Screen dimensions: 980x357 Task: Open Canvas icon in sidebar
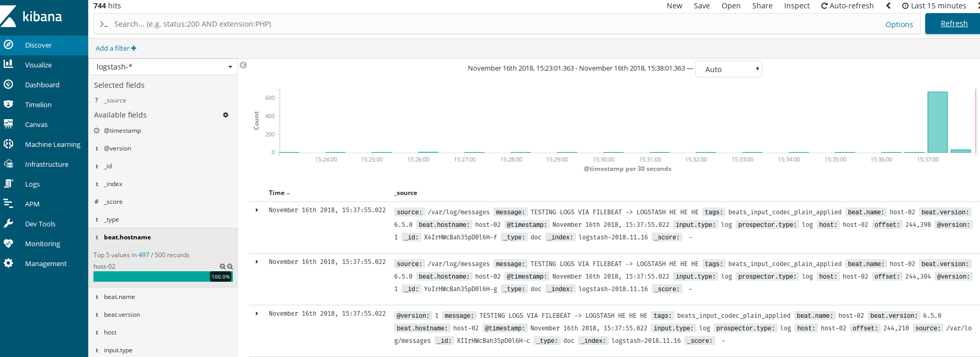(8, 124)
